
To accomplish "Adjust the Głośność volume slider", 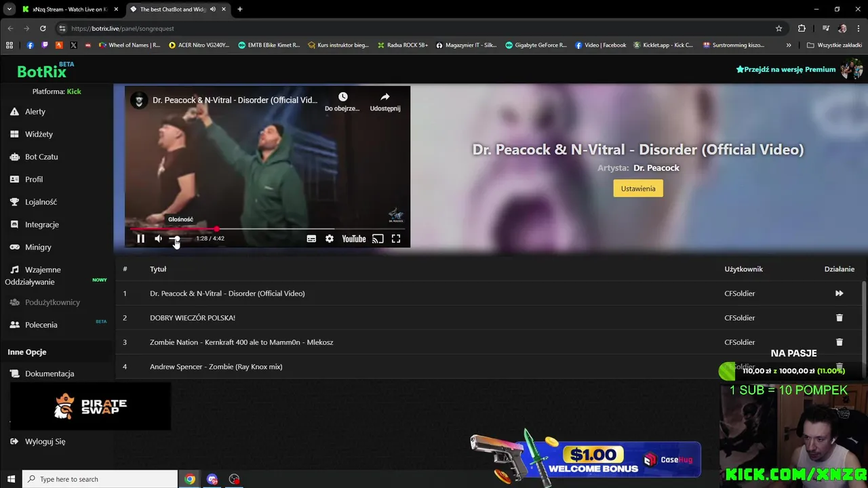I will [176, 239].
